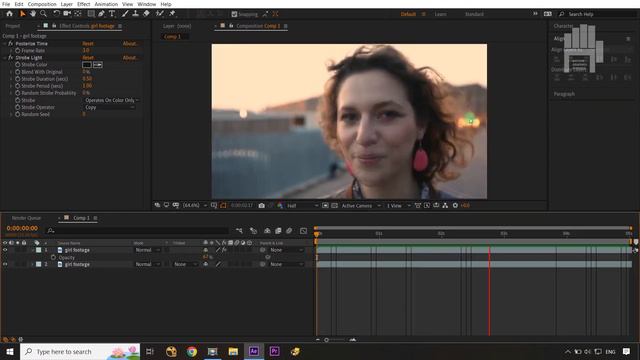640x360 pixels.
Task: Switch to the Learn workspace
Action: pyautogui.click(x=440, y=14)
